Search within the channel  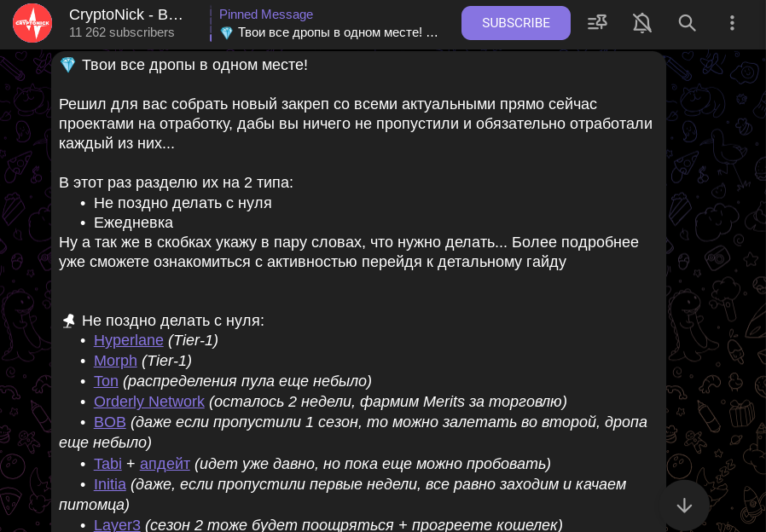pos(688,23)
